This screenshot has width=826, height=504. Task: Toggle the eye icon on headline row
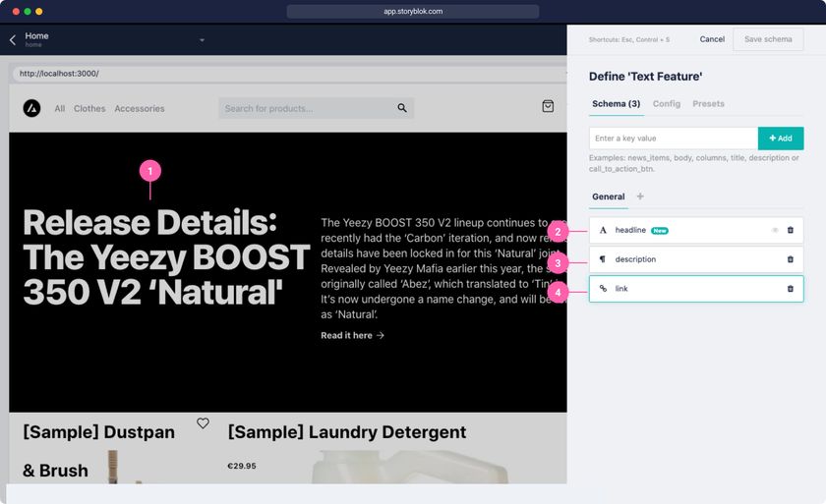coord(775,231)
